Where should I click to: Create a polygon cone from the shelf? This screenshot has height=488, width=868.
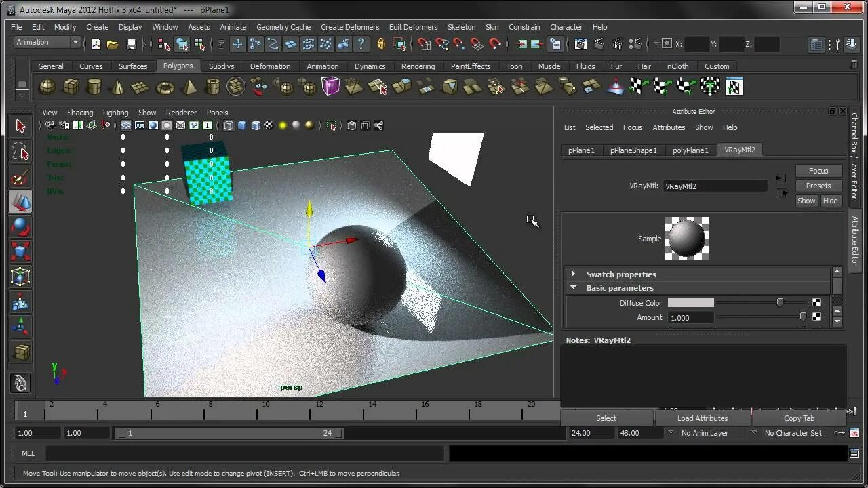coord(118,87)
